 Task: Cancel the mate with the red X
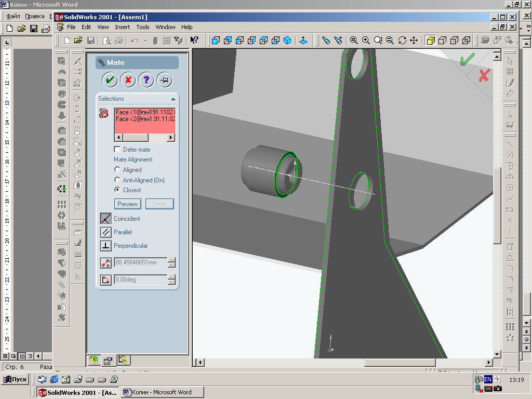pyautogui.click(x=128, y=80)
